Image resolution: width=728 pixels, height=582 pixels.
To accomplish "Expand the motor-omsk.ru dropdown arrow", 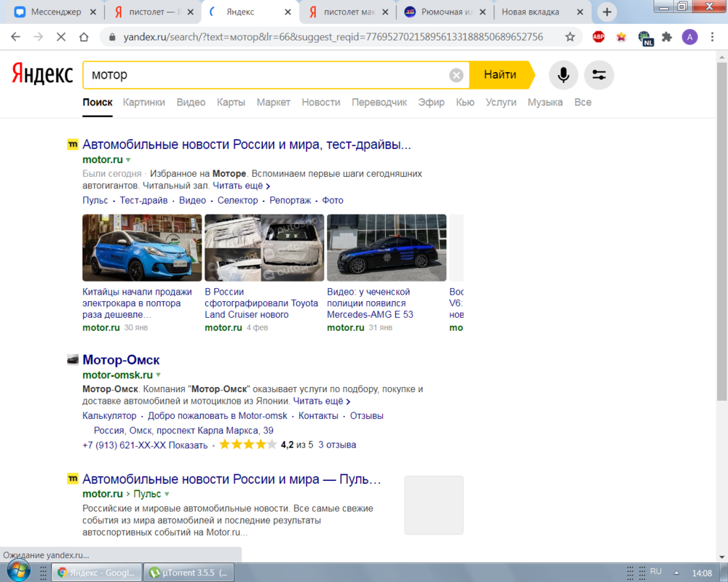I will click(x=158, y=375).
